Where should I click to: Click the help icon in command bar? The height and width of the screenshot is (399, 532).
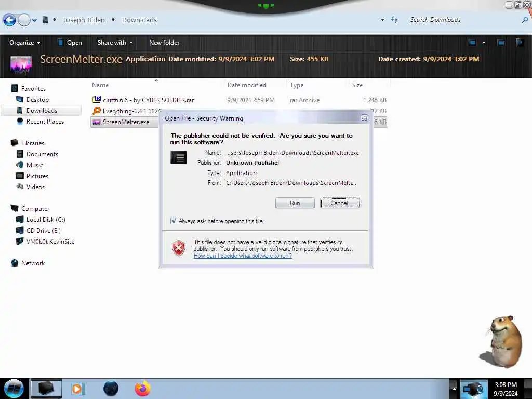(x=520, y=43)
